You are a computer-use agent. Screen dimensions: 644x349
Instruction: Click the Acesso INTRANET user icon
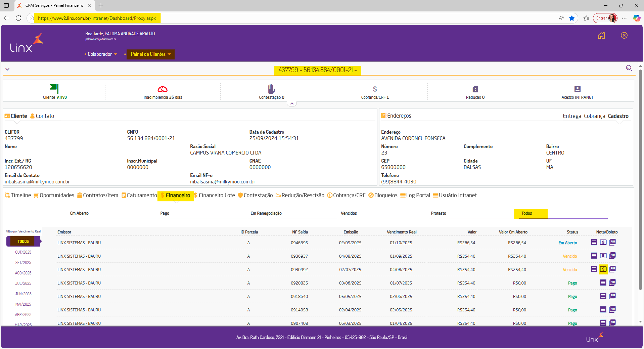pyautogui.click(x=578, y=89)
